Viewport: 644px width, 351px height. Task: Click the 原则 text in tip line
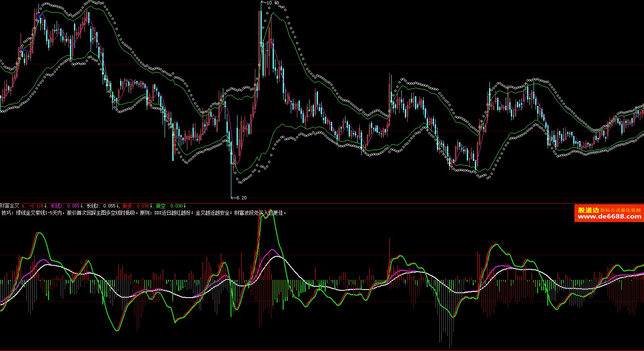click(145, 213)
